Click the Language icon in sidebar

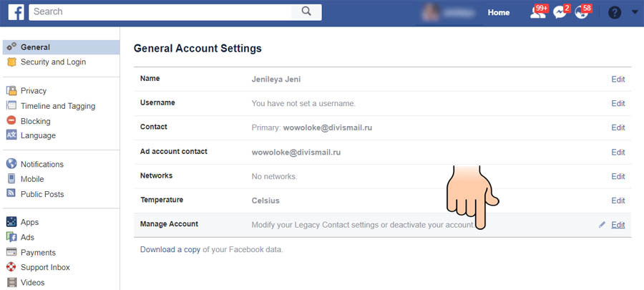click(x=11, y=135)
